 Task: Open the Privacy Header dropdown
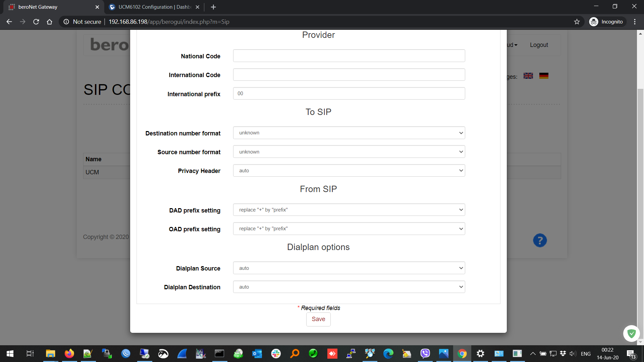point(349,171)
